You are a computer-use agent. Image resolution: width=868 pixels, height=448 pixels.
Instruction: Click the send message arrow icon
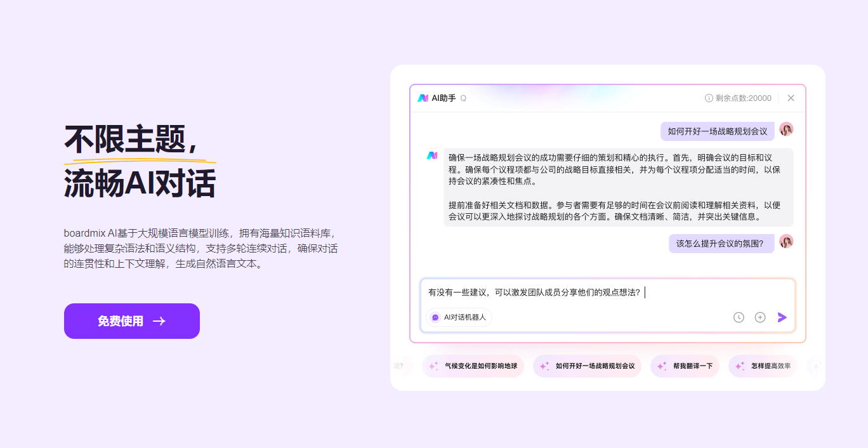click(782, 317)
